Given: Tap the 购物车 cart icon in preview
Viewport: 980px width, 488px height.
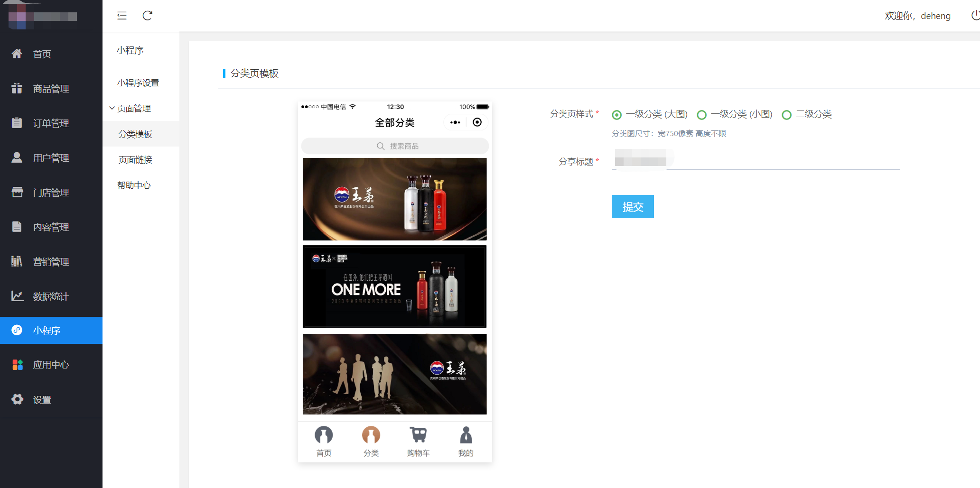Looking at the screenshot, I should 419,435.
